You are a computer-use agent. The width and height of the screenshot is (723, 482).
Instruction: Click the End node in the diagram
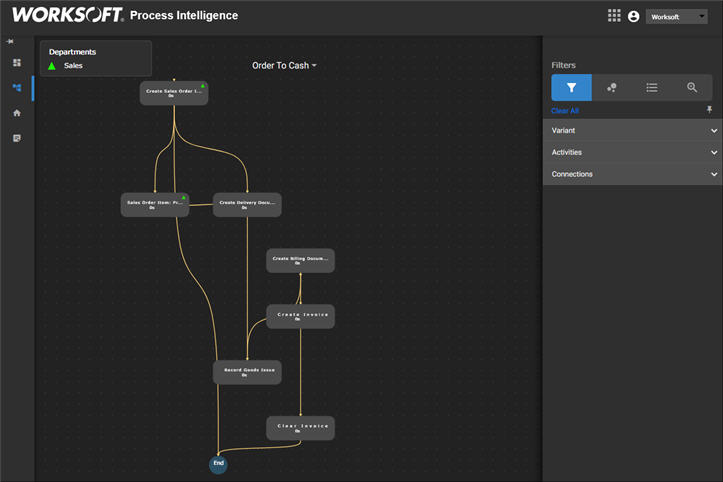coord(218,464)
